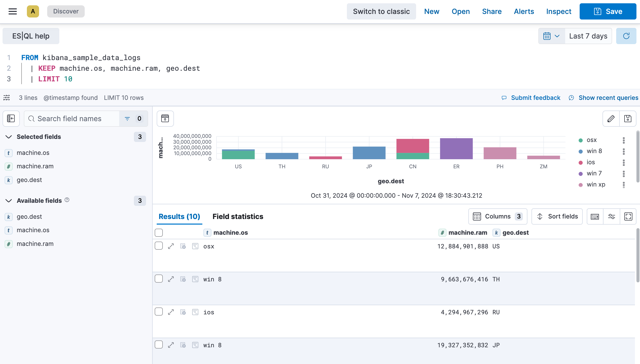
Task: Open the date picker calendar dropdown
Action: (551, 36)
